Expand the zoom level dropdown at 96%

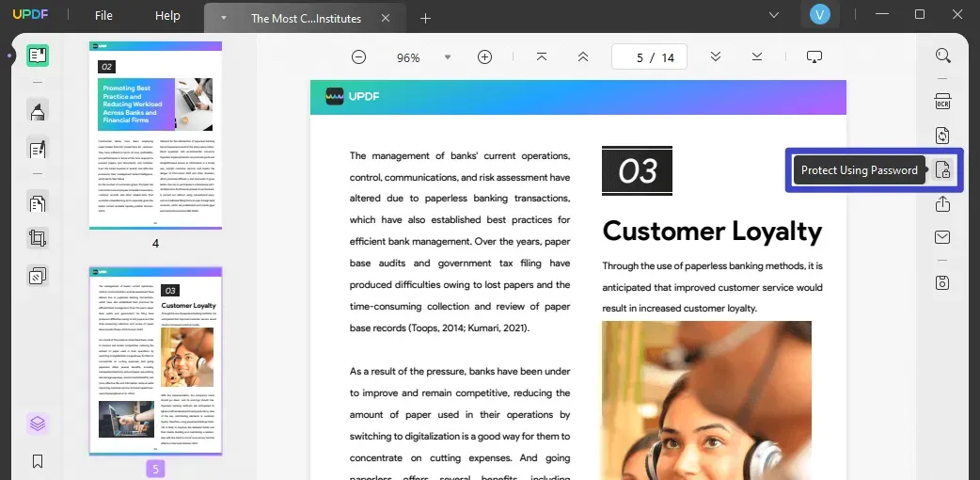[x=448, y=57]
